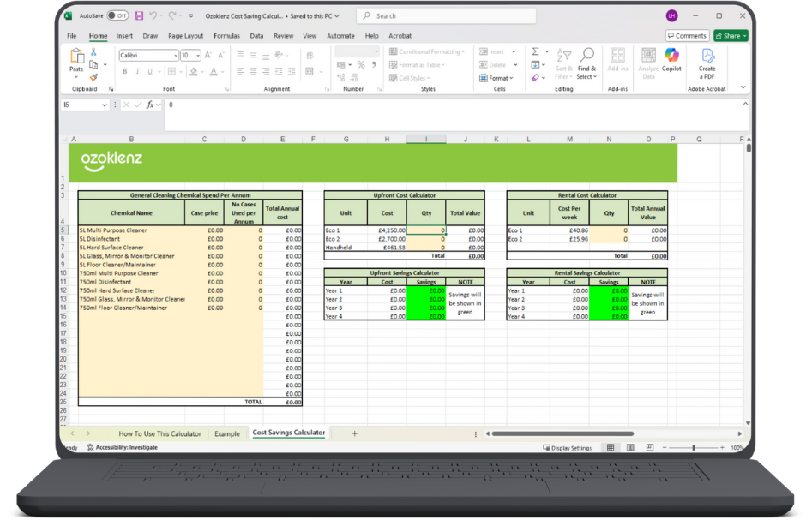Open the Formulas ribbon tab
The image size is (812, 520).
coord(226,36)
